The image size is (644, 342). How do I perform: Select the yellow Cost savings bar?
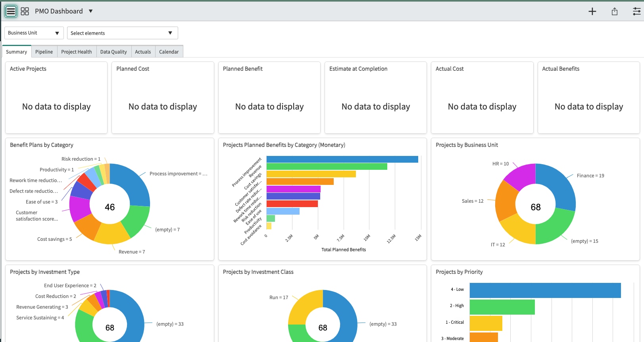(x=311, y=174)
